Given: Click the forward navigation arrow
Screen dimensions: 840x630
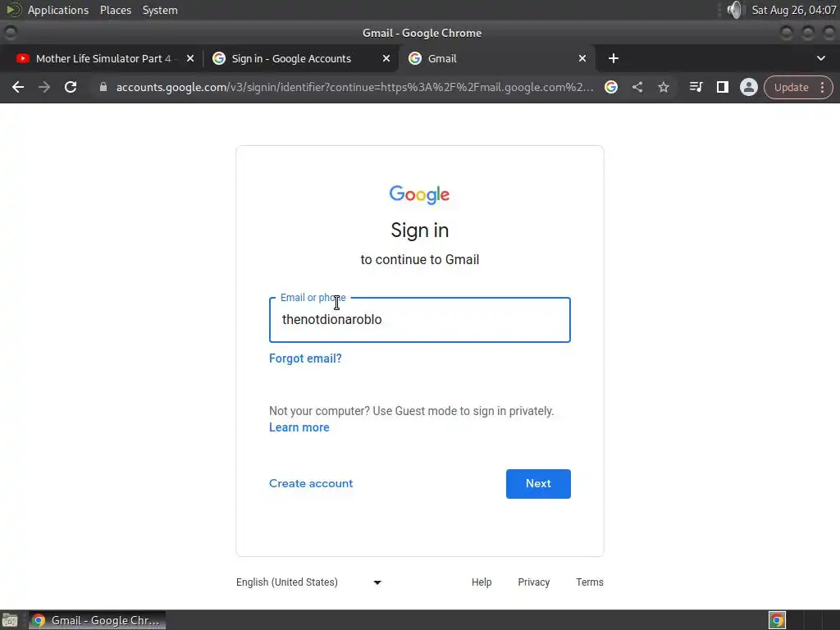Looking at the screenshot, I should tap(44, 87).
